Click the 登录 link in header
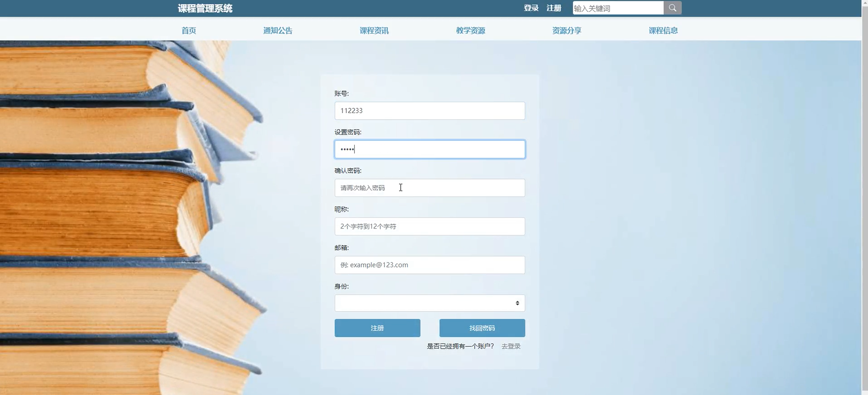868x395 pixels. [x=531, y=8]
